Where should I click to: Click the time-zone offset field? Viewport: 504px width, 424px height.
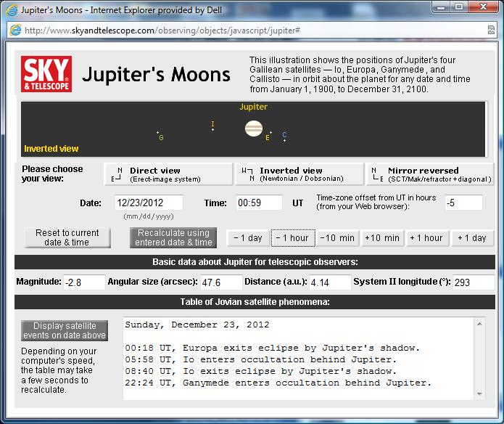tap(463, 203)
